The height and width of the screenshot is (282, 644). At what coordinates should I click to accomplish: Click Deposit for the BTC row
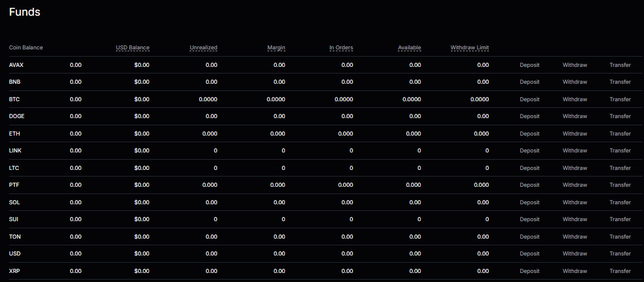click(x=529, y=99)
